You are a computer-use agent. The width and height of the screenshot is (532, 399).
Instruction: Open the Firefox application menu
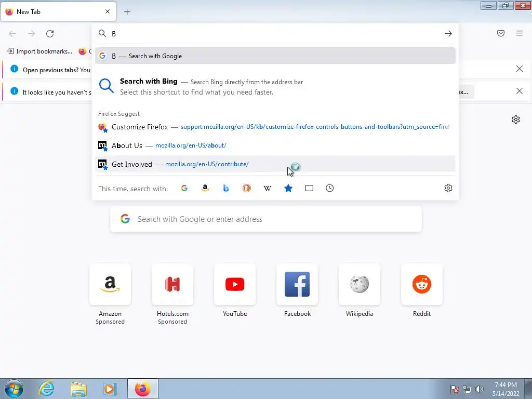click(520, 33)
